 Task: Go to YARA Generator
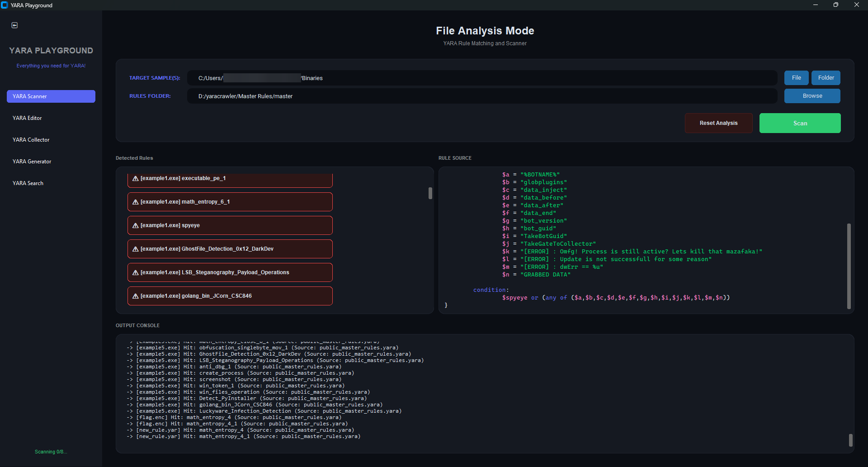(32, 162)
